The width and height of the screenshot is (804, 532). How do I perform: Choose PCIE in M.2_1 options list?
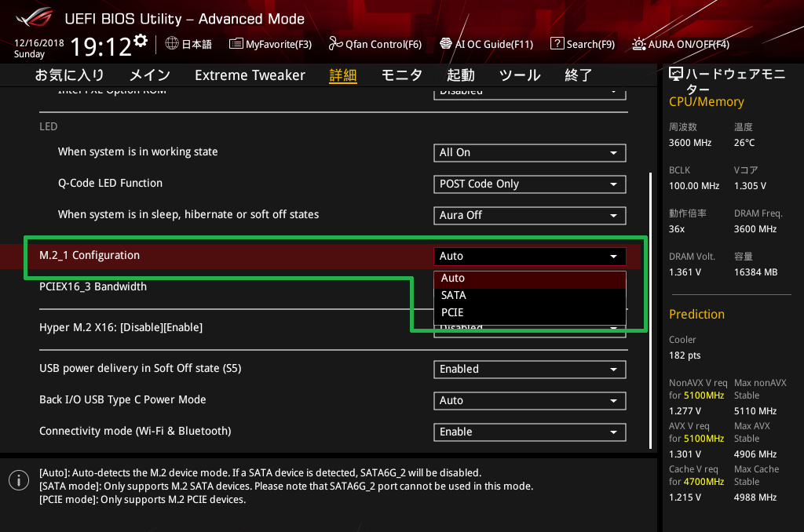[x=530, y=312]
